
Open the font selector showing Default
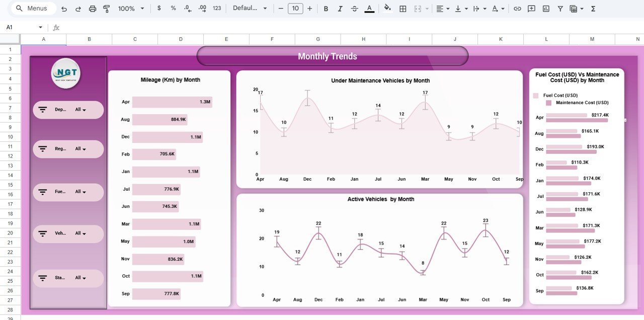click(250, 9)
